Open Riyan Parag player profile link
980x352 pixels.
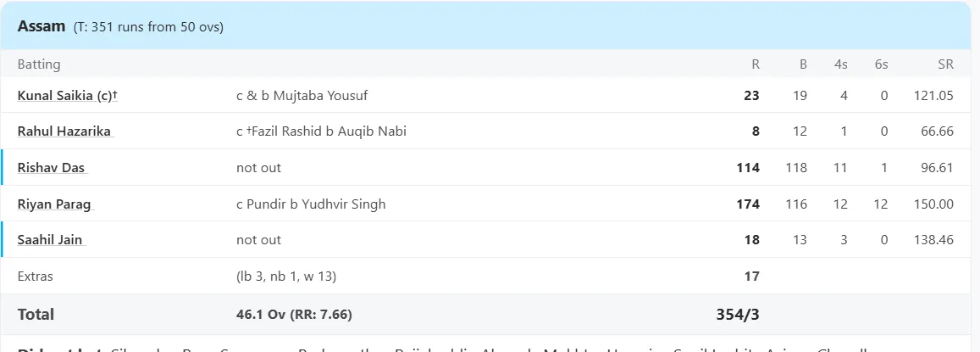(x=56, y=204)
